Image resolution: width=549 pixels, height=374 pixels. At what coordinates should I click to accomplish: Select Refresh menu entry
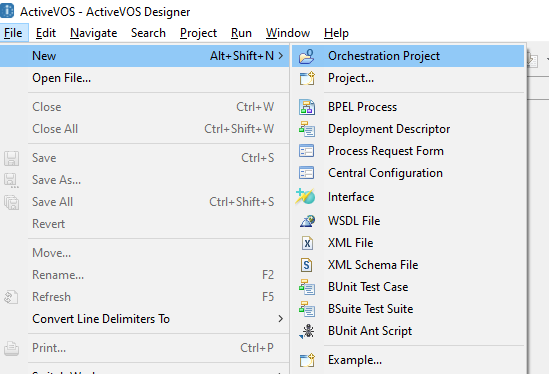144,297
